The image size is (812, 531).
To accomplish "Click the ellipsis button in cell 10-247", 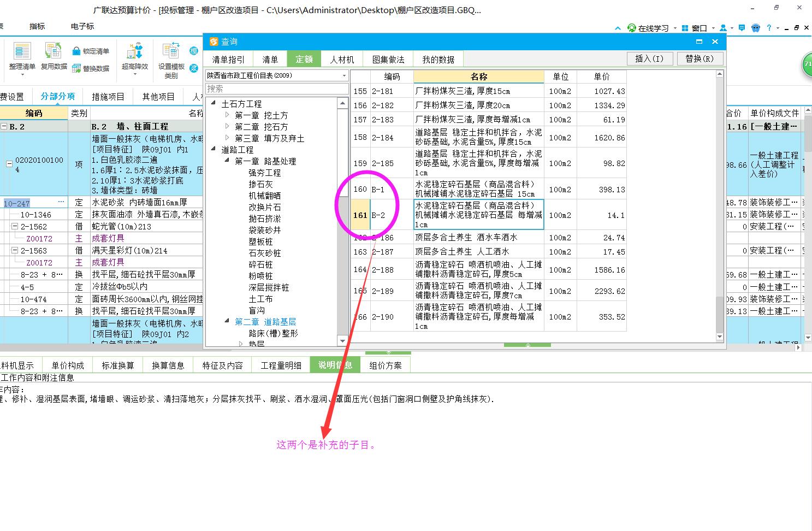I will [x=61, y=202].
